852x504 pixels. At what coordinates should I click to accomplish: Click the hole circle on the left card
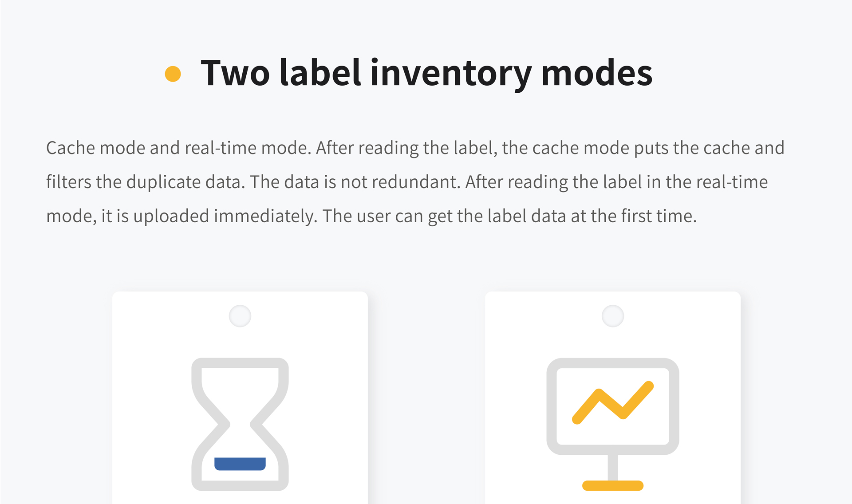tap(240, 316)
